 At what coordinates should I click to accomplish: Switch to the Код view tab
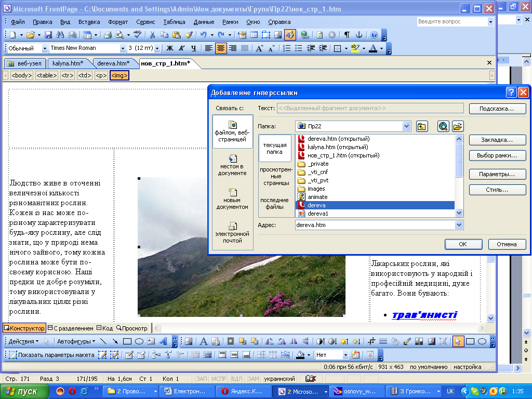(105, 328)
